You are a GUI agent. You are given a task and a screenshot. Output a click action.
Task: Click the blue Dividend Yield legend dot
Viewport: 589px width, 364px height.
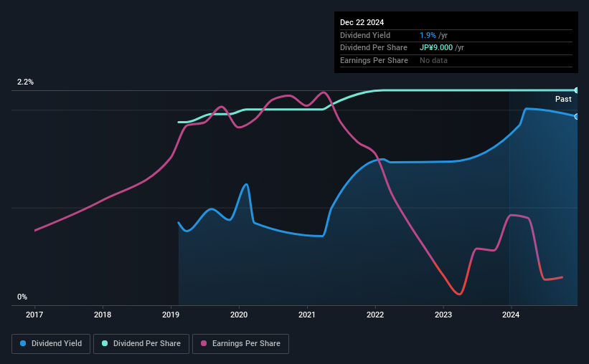coord(23,343)
